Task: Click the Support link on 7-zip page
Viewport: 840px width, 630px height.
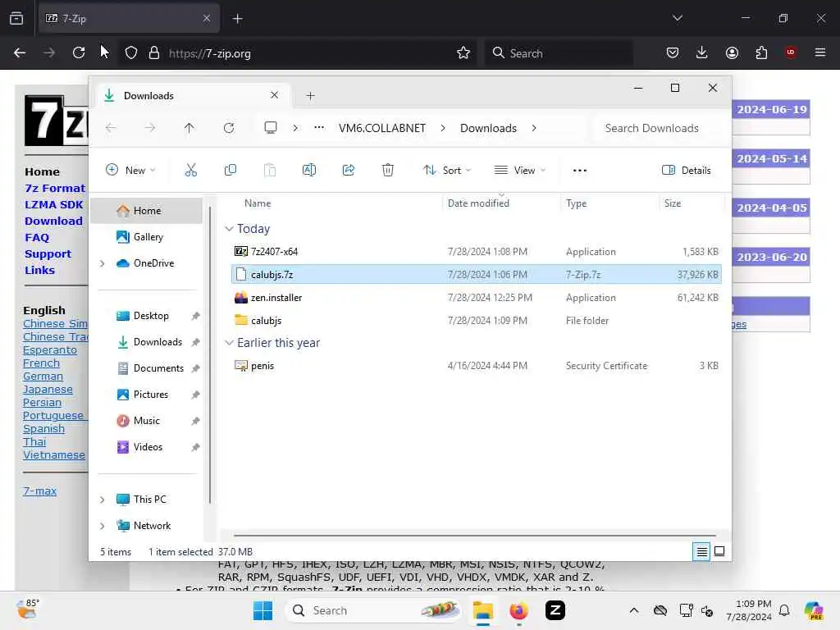Action: click(x=48, y=254)
